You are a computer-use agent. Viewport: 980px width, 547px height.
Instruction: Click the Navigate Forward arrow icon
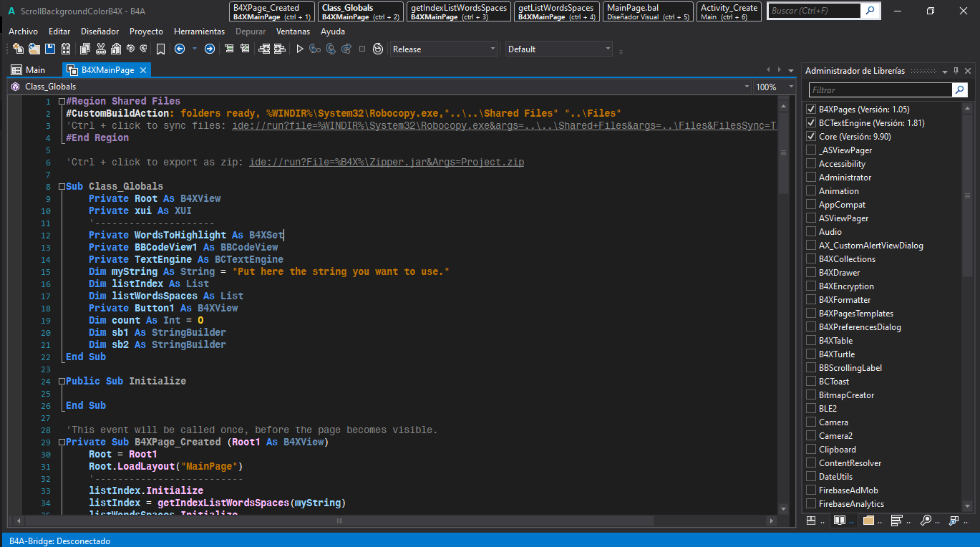click(209, 49)
